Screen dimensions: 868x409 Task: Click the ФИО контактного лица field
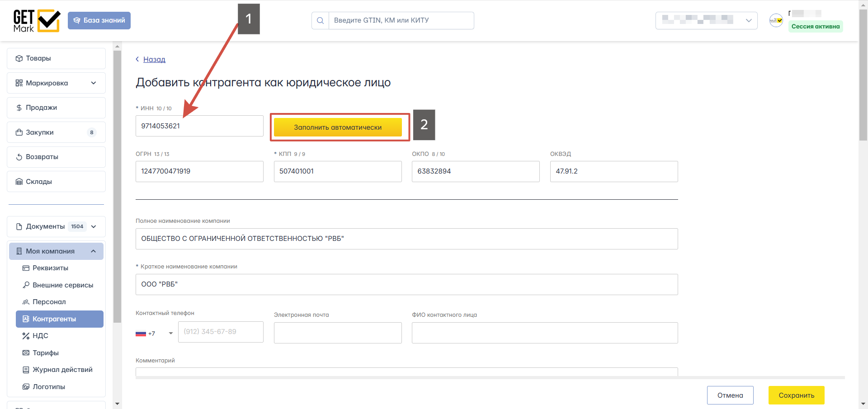(545, 333)
